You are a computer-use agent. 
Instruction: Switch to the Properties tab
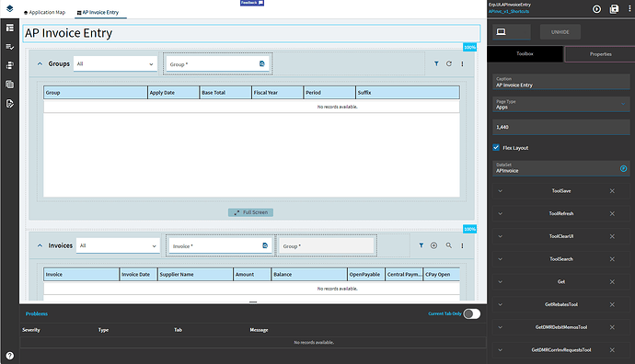[x=600, y=54]
